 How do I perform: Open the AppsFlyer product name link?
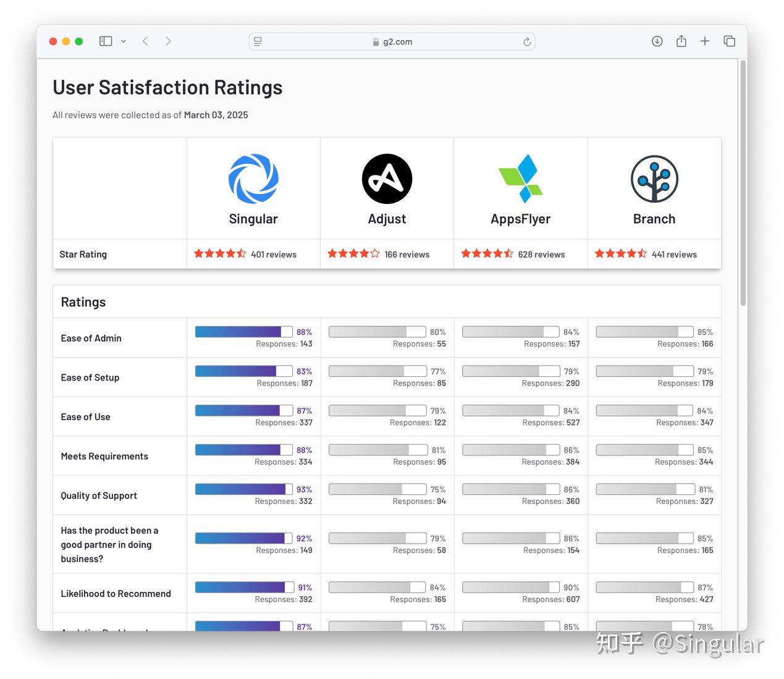point(521,219)
